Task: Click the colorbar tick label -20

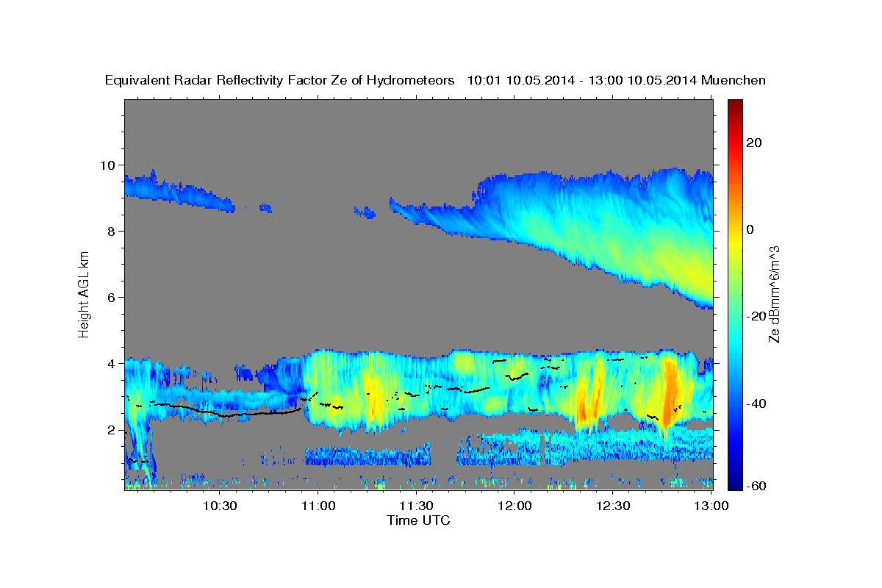Action: (756, 316)
